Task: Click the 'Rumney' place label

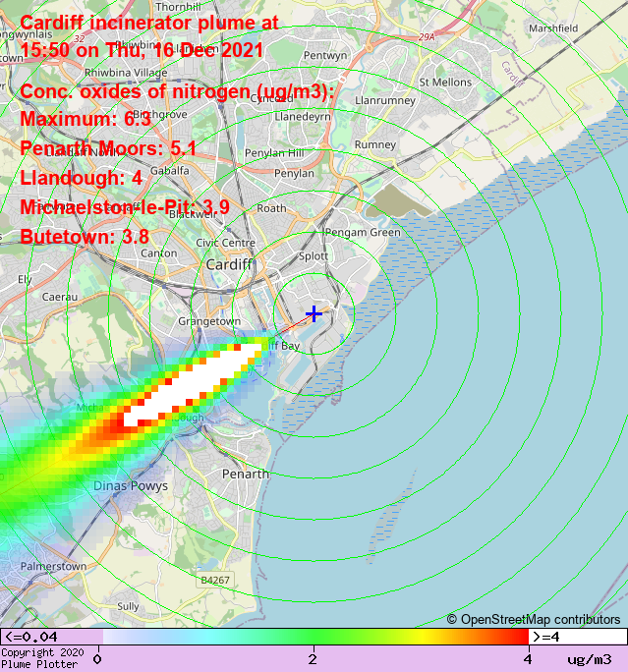Action: [375, 144]
